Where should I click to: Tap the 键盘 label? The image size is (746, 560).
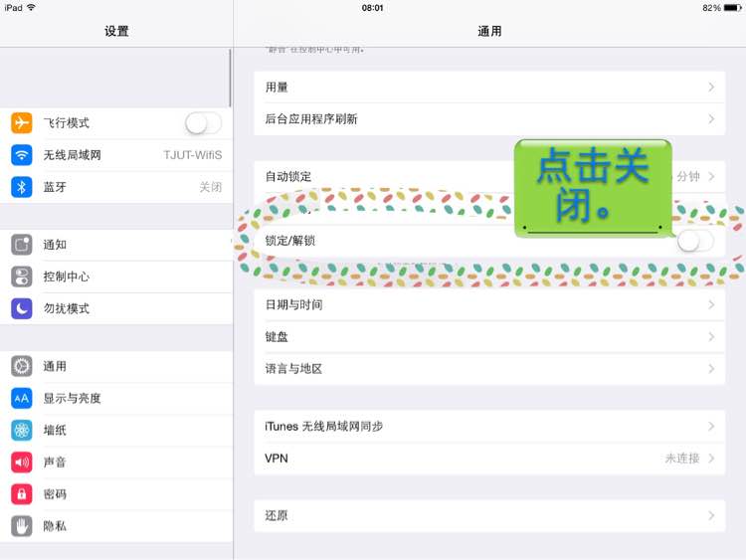[x=277, y=337]
